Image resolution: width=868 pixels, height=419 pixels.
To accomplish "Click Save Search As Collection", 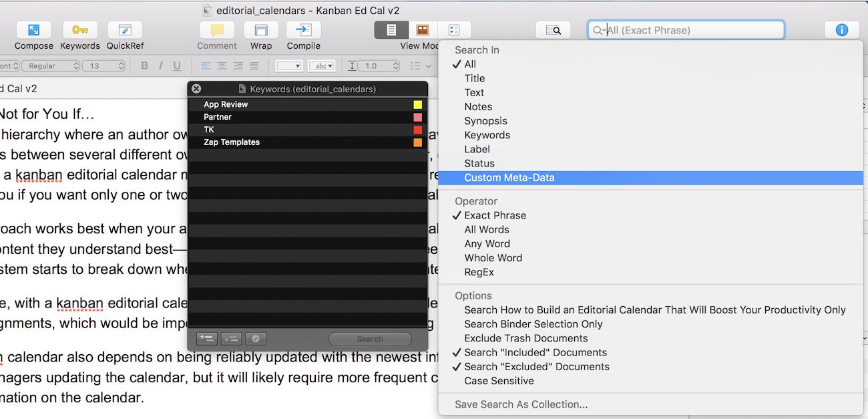I will point(521,404).
